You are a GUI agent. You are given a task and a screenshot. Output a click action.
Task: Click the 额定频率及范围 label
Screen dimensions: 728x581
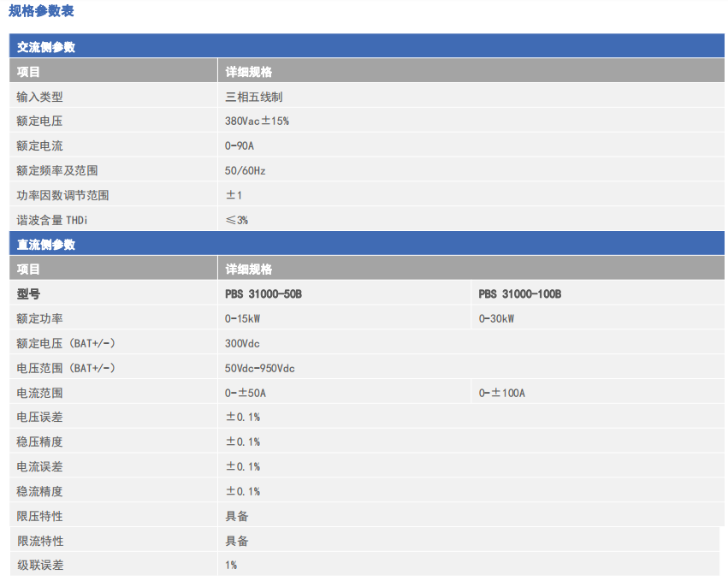click(57, 170)
